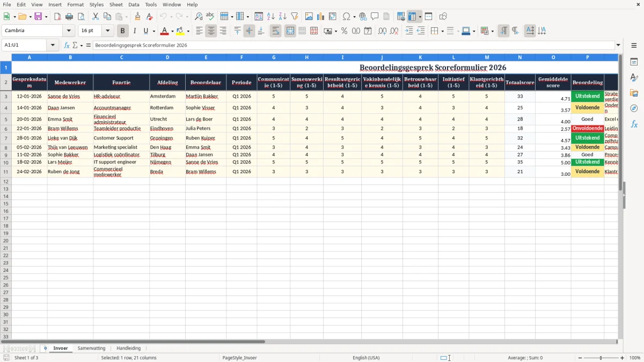This screenshot has height=362, width=644.
Task: Switch to the Handleiding sheet tab
Action: point(128,349)
